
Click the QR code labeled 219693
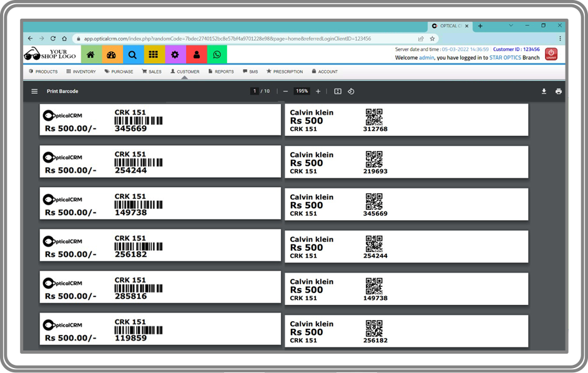pos(375,159)
